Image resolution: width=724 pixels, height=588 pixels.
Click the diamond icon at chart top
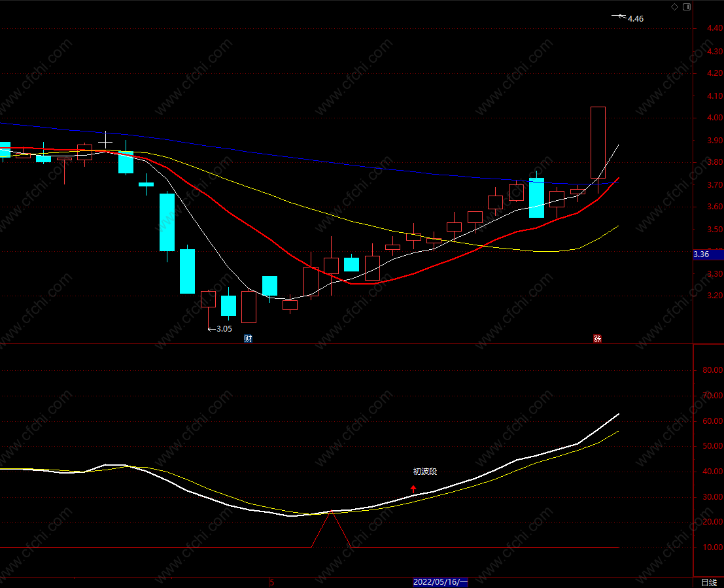[674, 7]
